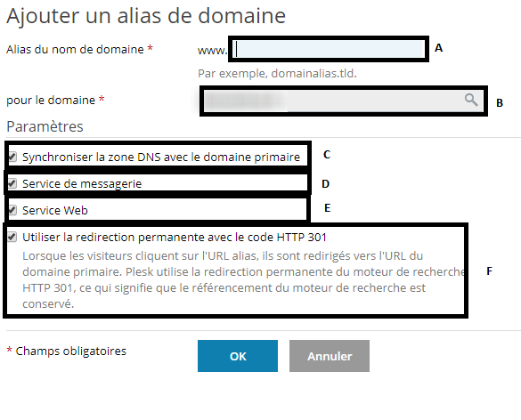
Task: Disable the Service de messagerie checkbox
Action: click(12, 183)
